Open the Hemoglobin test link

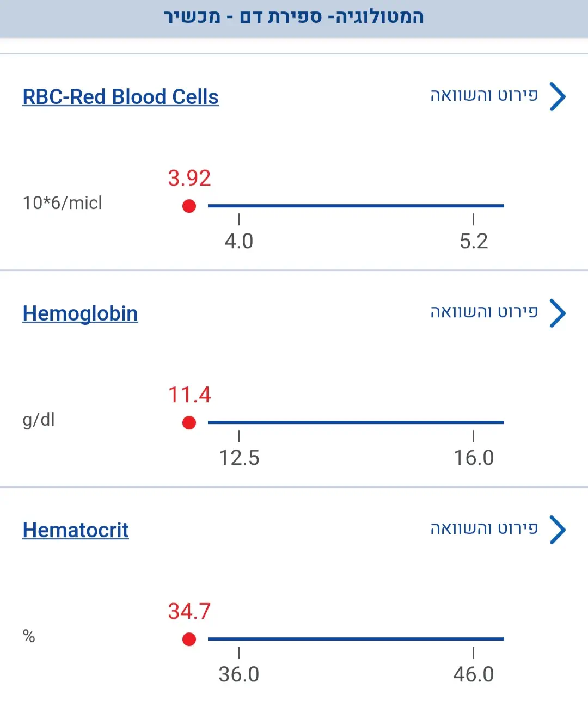tap(80, 313)
